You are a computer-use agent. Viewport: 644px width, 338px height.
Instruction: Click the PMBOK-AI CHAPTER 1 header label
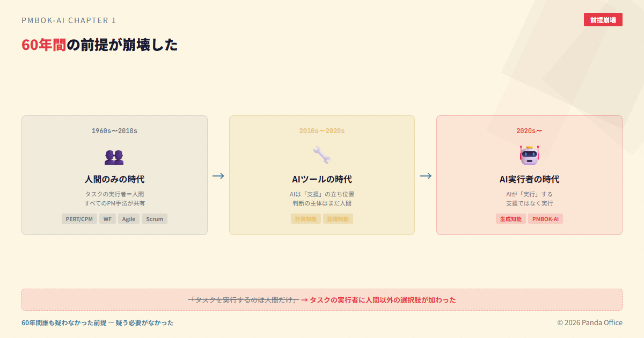click(x=69, y=20)
